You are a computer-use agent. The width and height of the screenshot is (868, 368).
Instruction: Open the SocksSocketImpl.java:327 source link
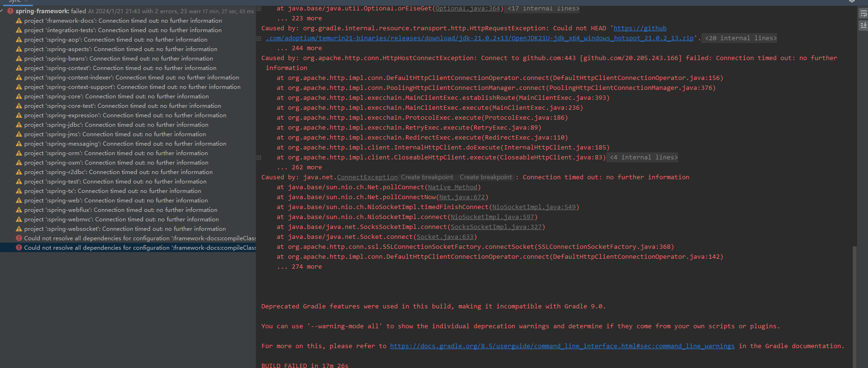coord(496,227)
